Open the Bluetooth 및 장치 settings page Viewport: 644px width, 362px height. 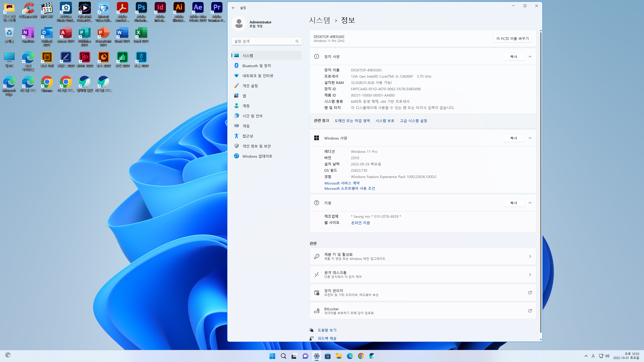pos(257,66)
